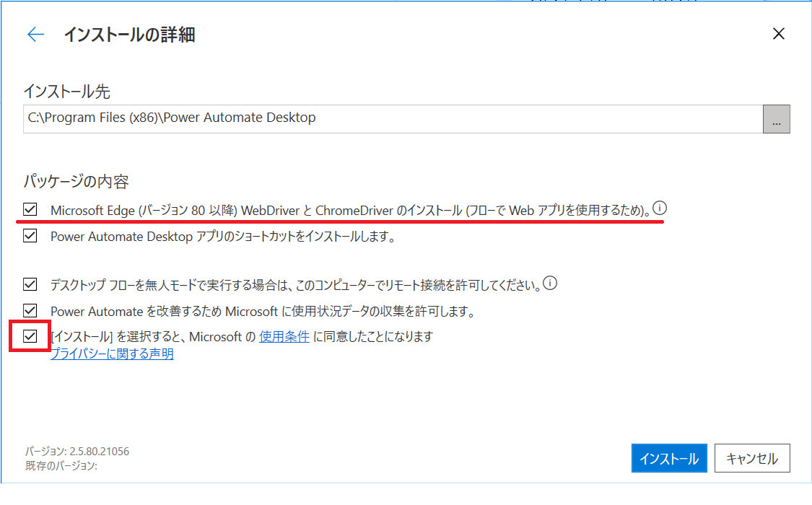Open the プライバシーに関する声明 link
The height and width of the screenshot is (505, 812).
pos(112,354)
